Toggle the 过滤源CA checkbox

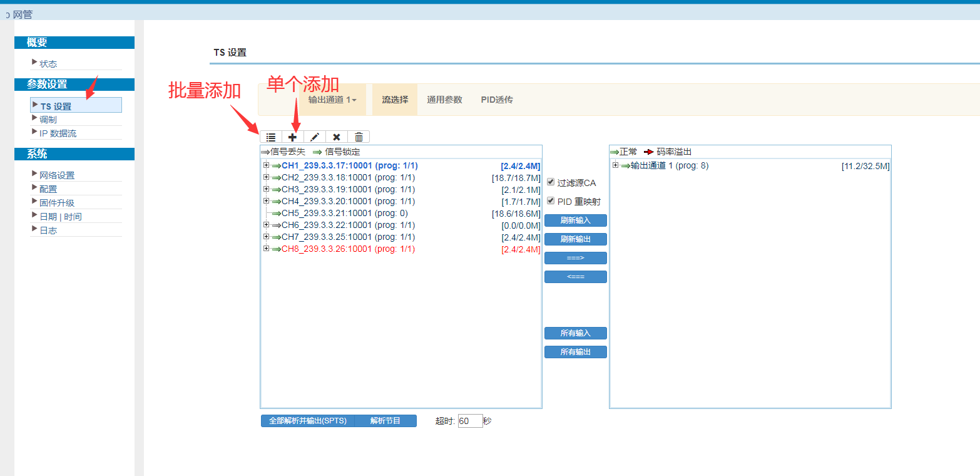(551, 182)
